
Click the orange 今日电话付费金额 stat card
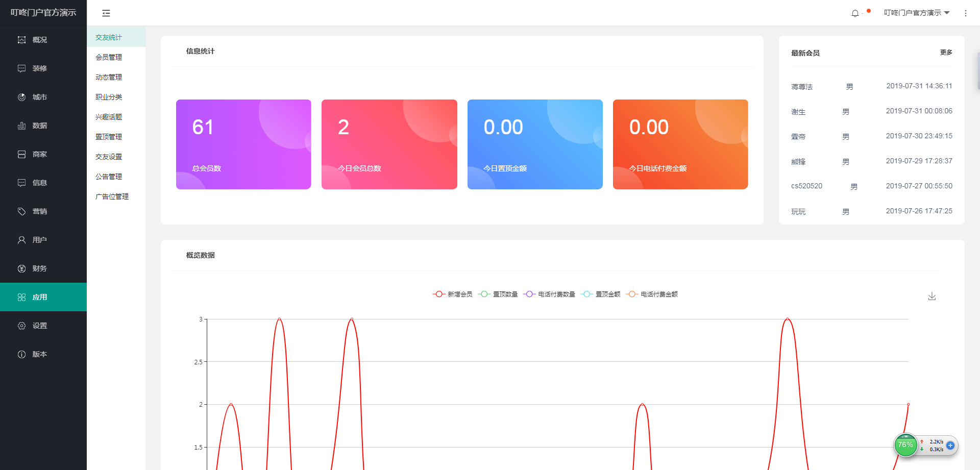pyautogui.click(x=680, y=144)
